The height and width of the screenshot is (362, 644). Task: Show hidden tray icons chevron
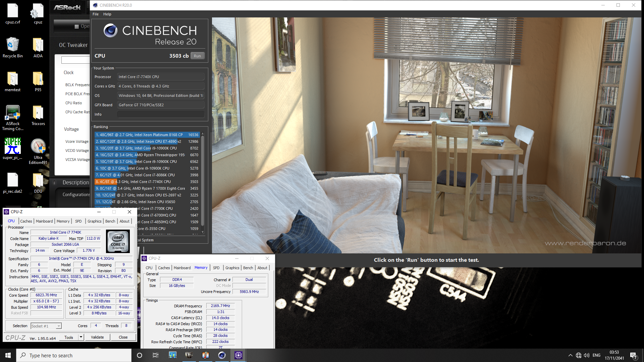[x=570, y=355]
